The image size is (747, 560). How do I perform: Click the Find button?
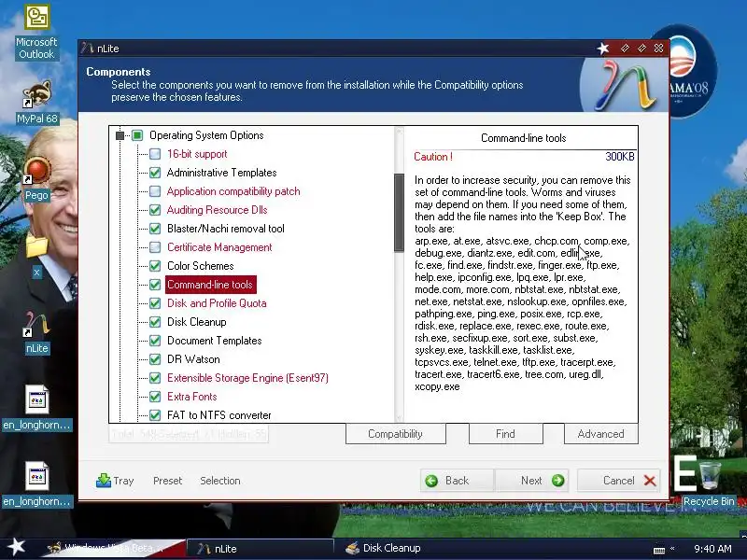[505, 434]
